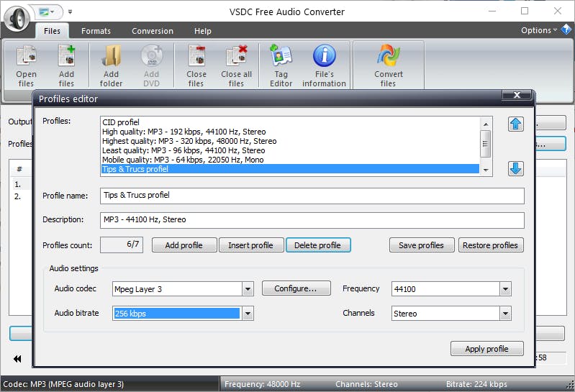
Task: Click the Bitrate: 224 kbps status entry
Action: [x=476, y=384]
